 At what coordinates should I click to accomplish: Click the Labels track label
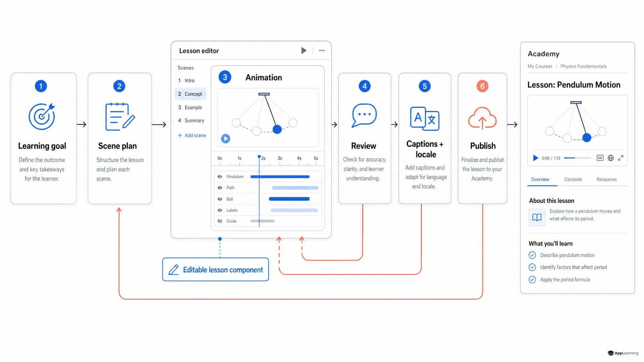[x=232, y=210]
